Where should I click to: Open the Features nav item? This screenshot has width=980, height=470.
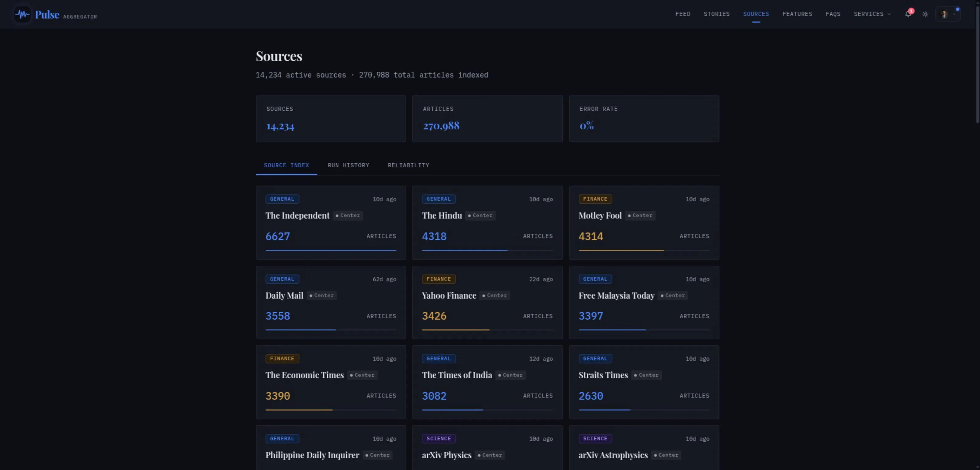[797, 14]
